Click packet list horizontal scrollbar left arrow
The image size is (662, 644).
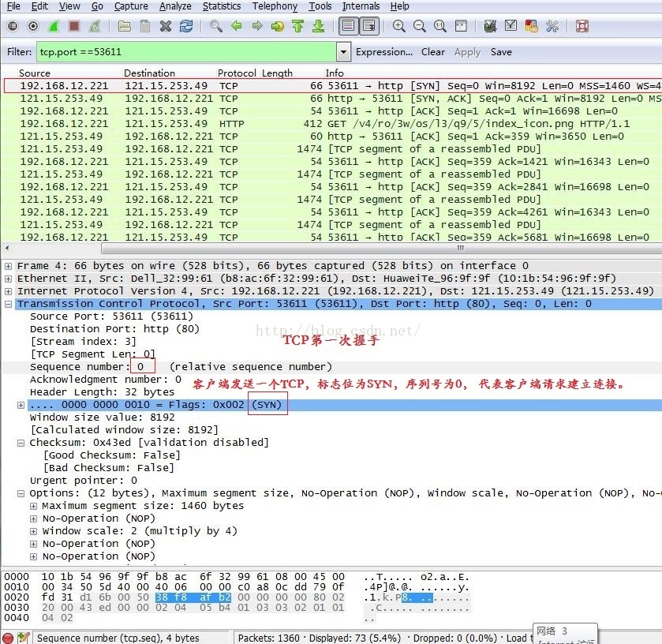click(x=7, y=248)
